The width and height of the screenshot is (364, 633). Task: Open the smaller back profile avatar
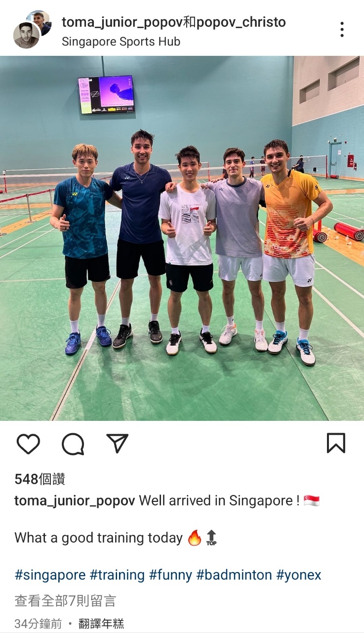coord(40,21)
